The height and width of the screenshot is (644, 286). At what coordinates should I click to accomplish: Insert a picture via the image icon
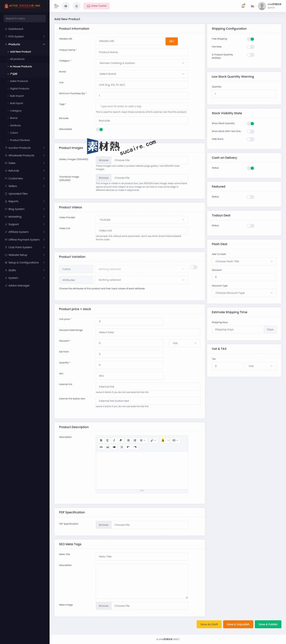[x=108, y=447]
